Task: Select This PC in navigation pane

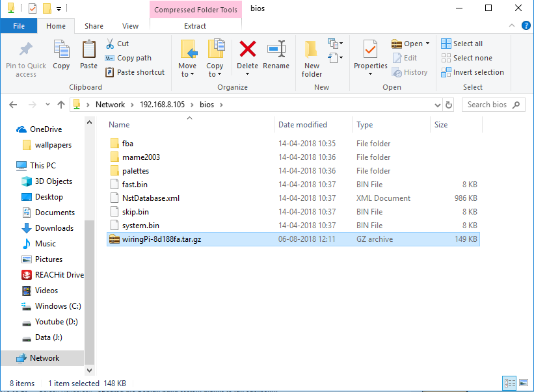Action: [36, 165]
